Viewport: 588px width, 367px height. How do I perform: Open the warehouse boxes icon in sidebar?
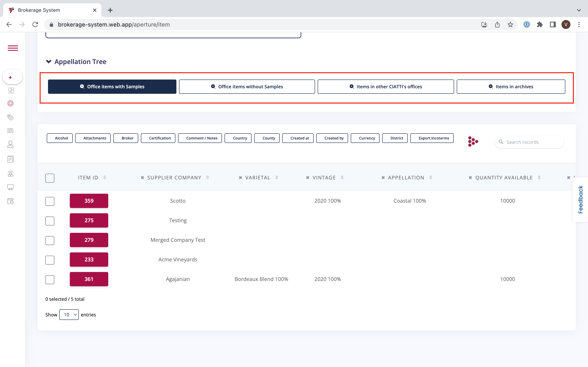point(10,174)
